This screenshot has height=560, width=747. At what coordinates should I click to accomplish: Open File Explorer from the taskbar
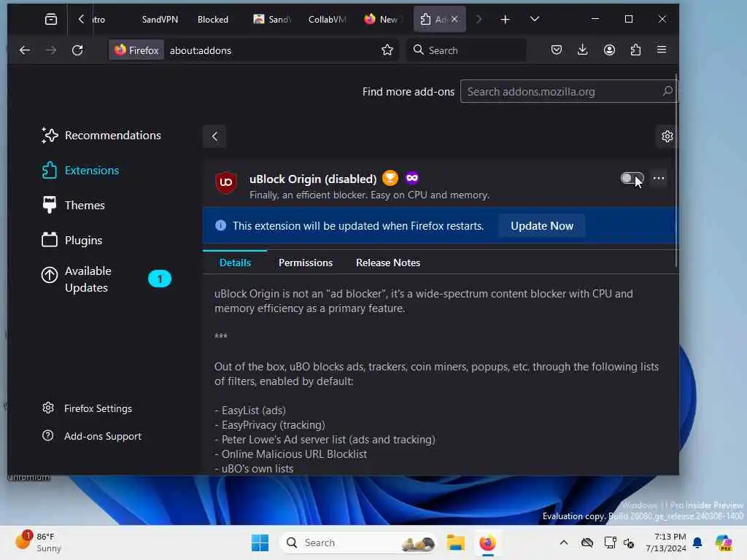(455, 542)
